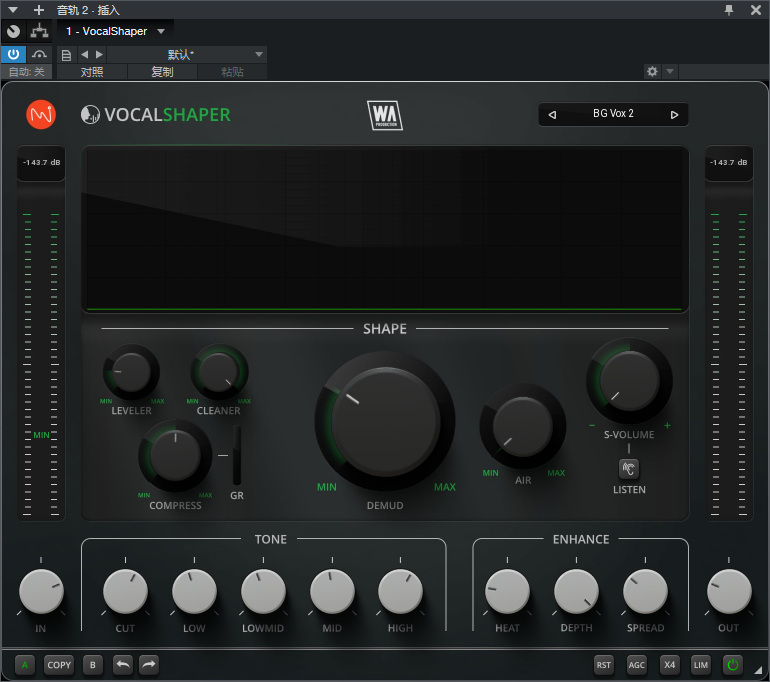
Task: Click the DEPTH enhance knob
Action: point(577,591)
